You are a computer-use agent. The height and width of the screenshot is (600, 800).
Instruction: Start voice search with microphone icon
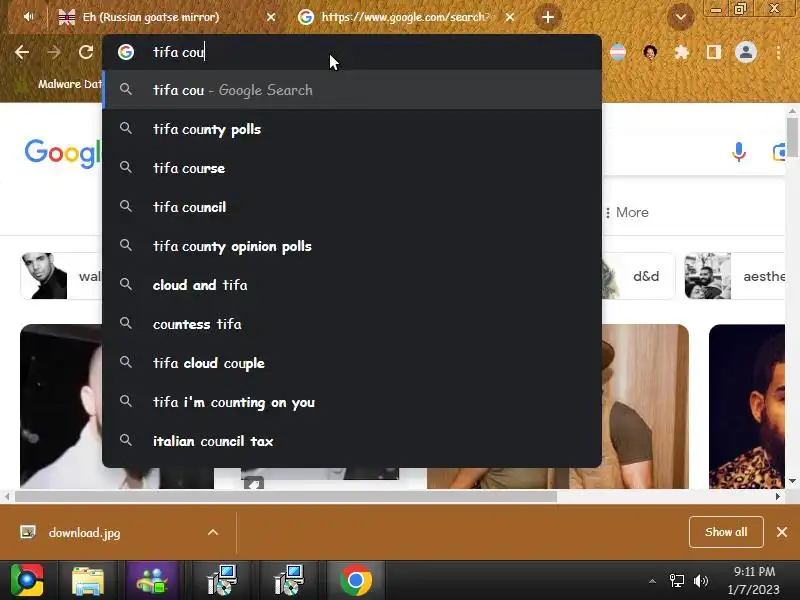pyautogui.click(x=738, y=152)
